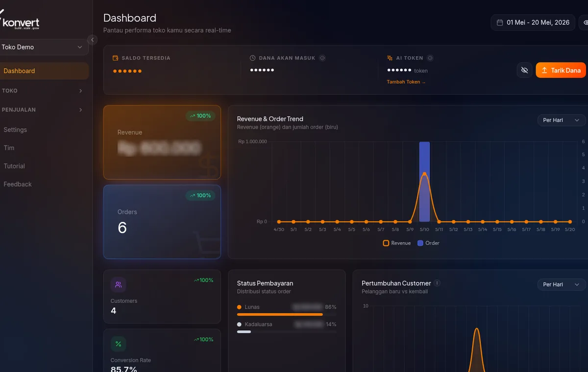588x372 pixels.
Task: Click the 'Revenue & Order Trend' chart title
Action: pos(270,119)
